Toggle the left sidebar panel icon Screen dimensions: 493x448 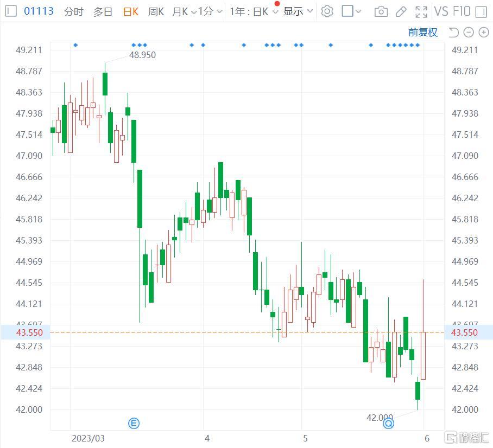click(11, 11)
